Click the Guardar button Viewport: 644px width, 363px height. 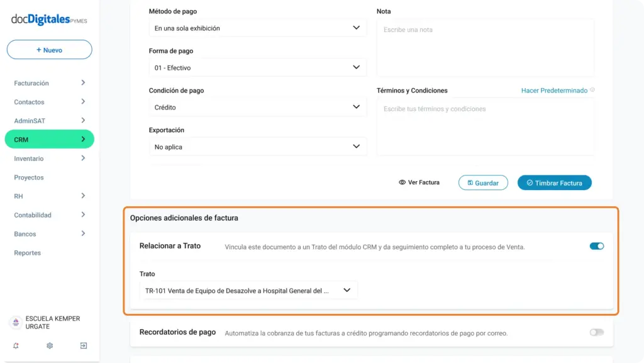coord(483,182)
